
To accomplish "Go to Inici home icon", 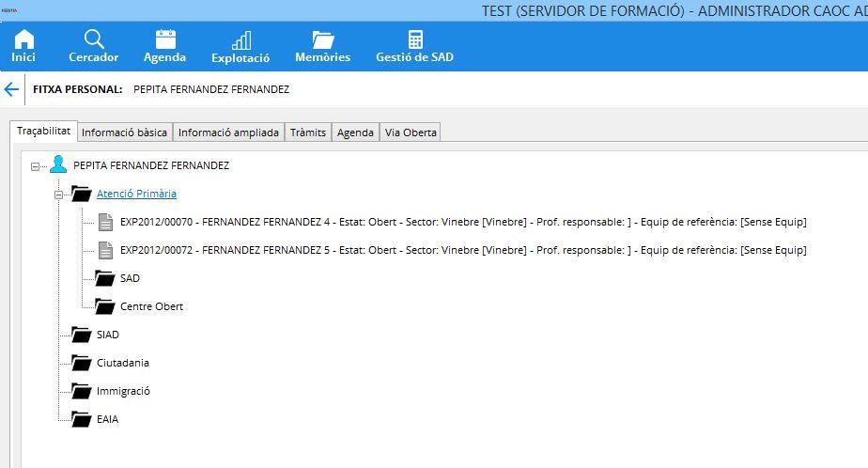I will (x=24, y=46).
